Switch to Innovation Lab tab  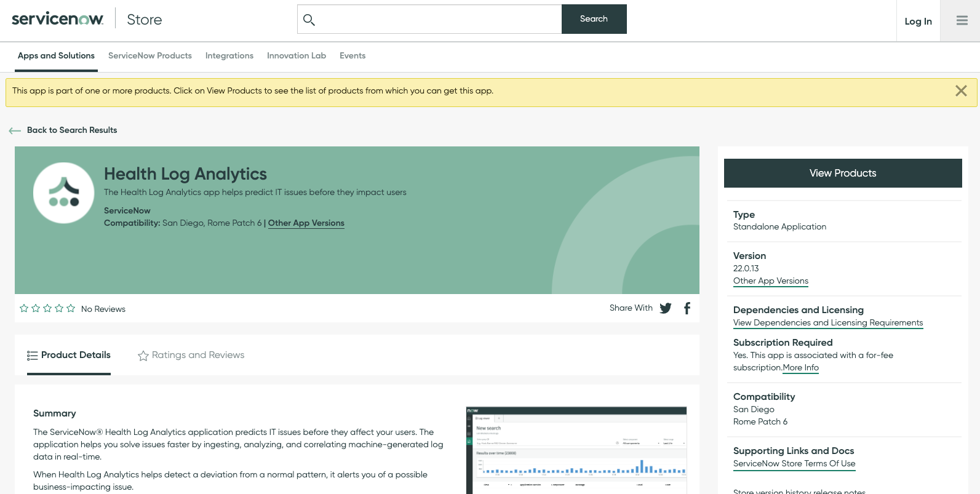297,56
